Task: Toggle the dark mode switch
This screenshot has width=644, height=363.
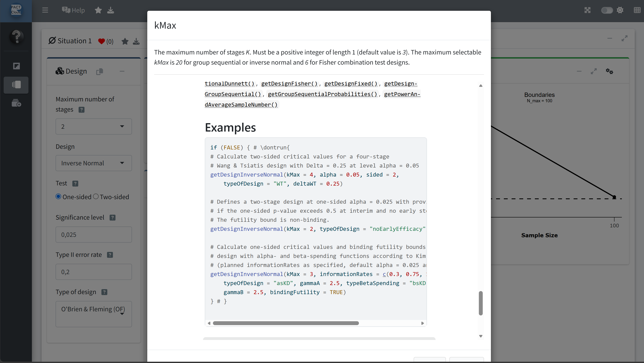Action: [607, 10]
